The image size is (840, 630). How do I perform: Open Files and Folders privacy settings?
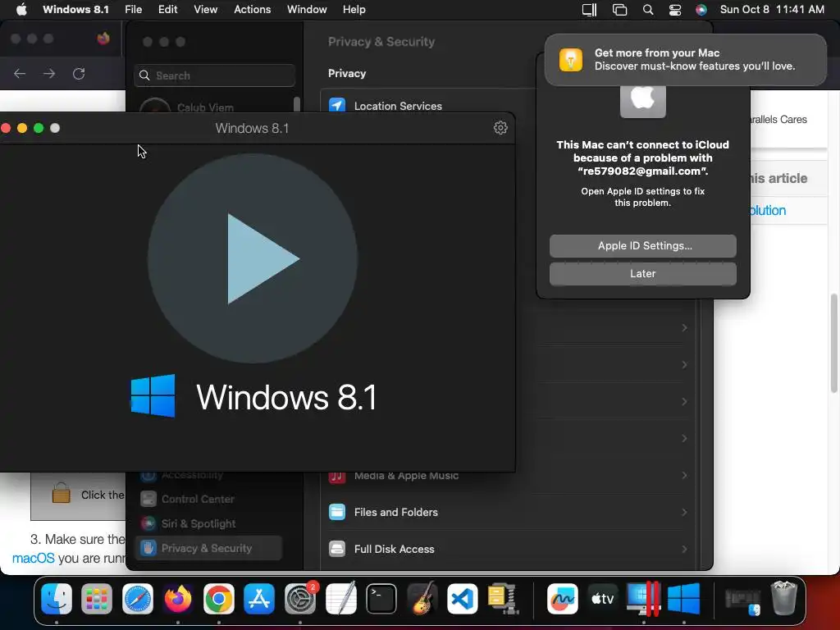coord(508,512)
